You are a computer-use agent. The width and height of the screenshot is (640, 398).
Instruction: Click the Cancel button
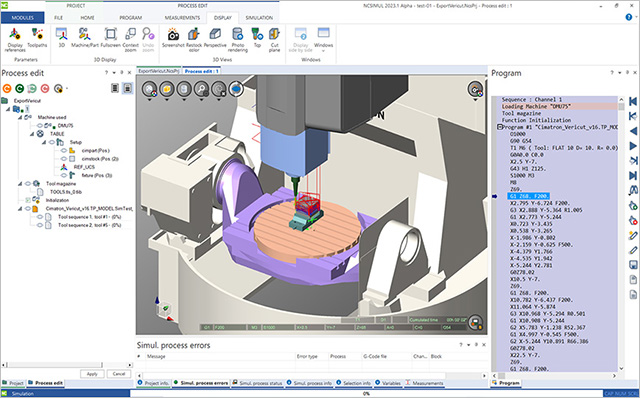pyautogui.click(x=119, y=374)
